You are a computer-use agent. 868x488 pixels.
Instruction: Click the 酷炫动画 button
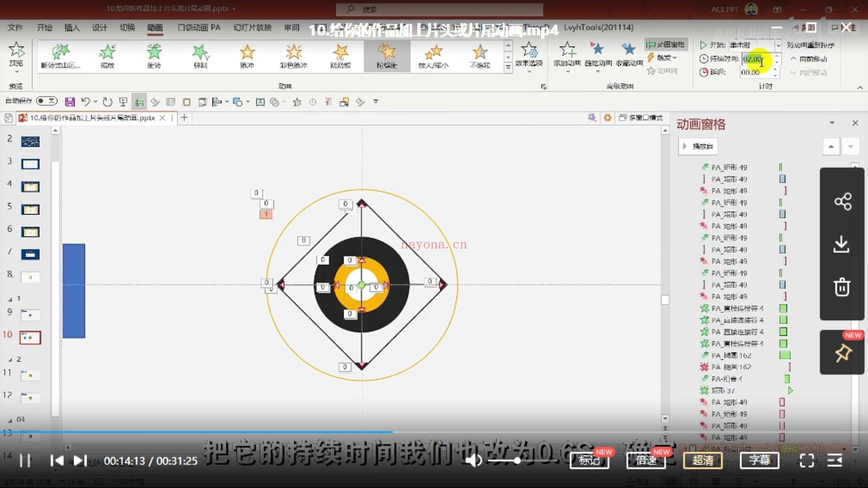pos(598,57)
